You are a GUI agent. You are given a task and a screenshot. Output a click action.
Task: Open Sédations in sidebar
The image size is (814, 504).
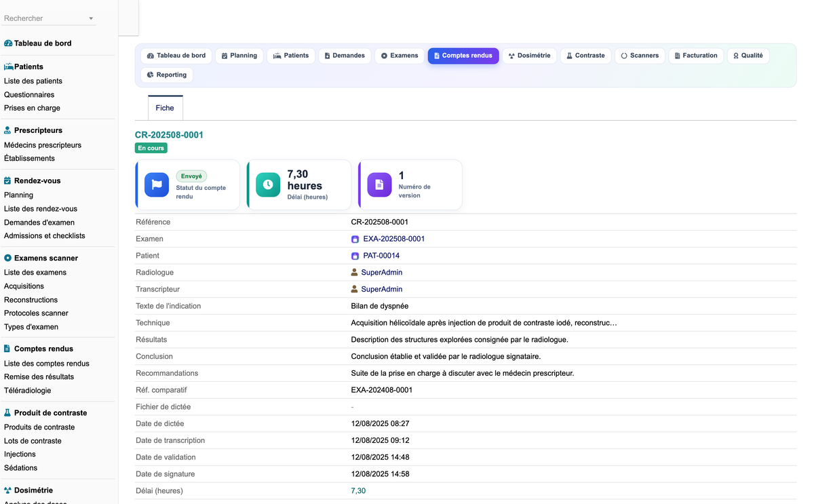(x=20, y=467)
